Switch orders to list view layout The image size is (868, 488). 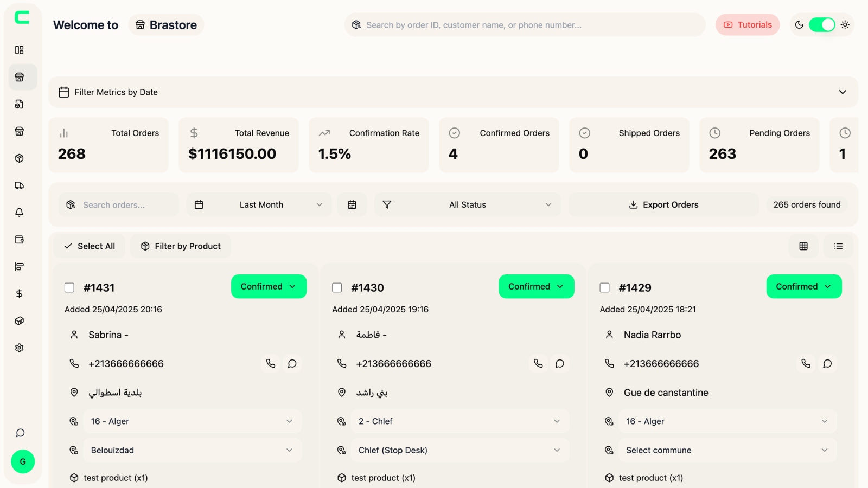point(838,246)
